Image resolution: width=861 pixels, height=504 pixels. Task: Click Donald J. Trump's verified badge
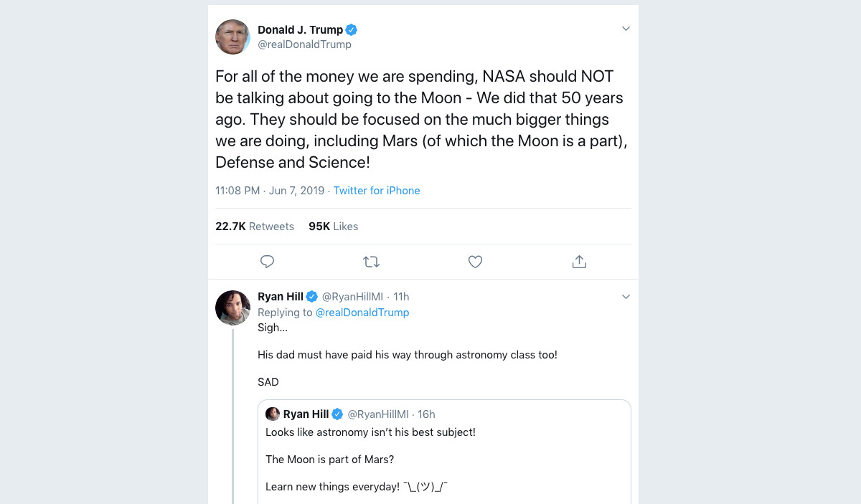(x=351, y=29)
